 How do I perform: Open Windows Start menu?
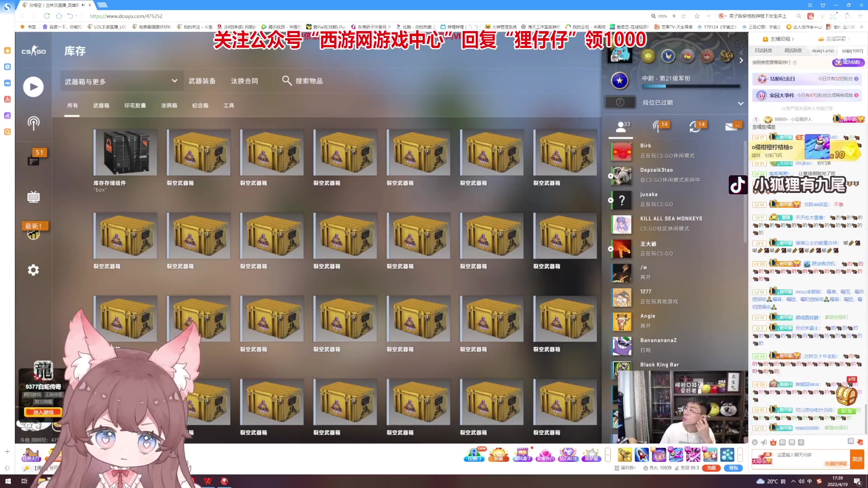[x=8, y=481]
